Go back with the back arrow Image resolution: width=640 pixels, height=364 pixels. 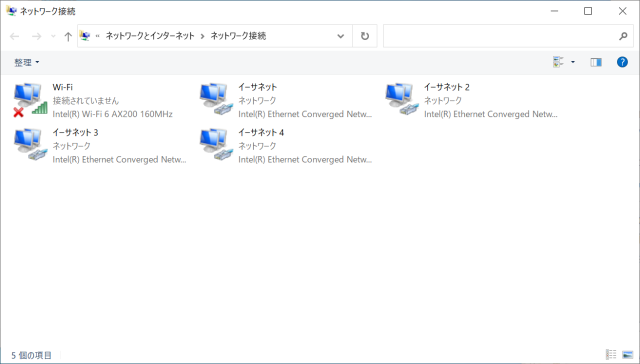pos(15,36)
